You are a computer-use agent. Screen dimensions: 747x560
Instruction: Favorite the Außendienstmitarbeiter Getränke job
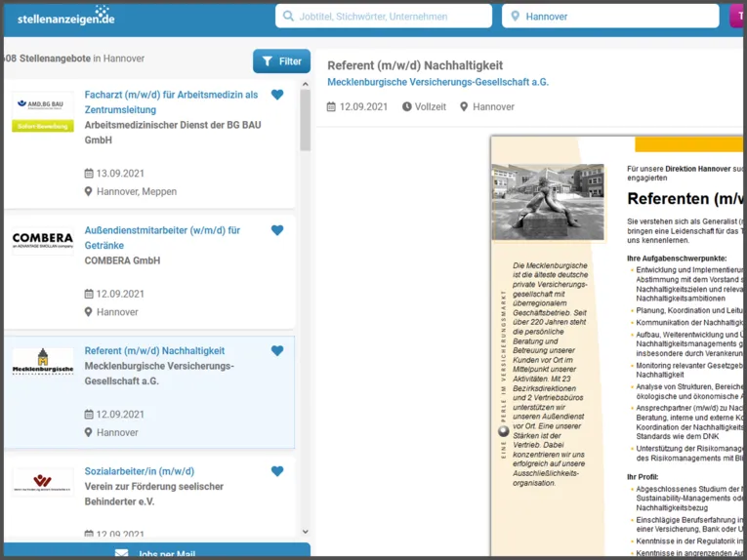click(277, 230)
